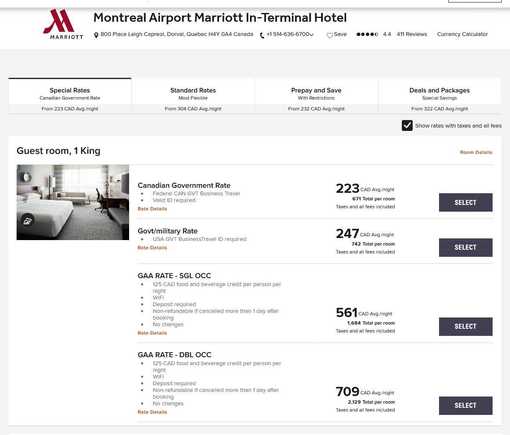Click the heart Save icon

tap(330, 35)
